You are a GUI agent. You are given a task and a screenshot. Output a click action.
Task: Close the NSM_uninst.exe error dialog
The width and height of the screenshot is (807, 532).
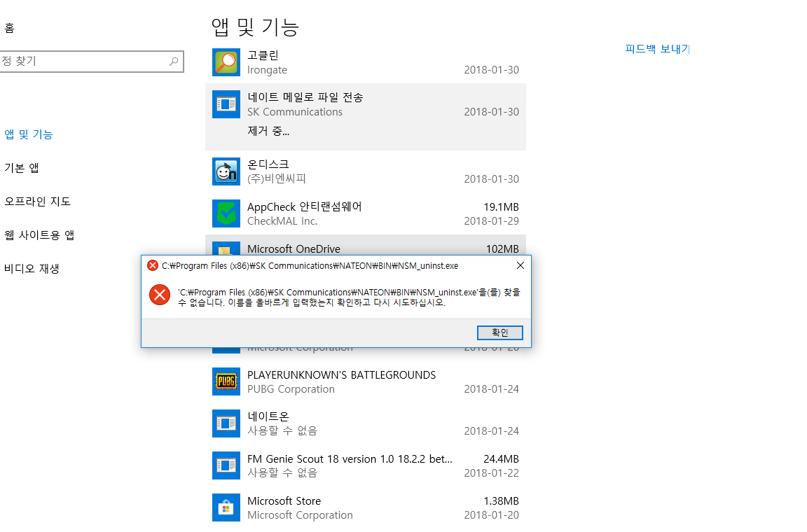520,265
